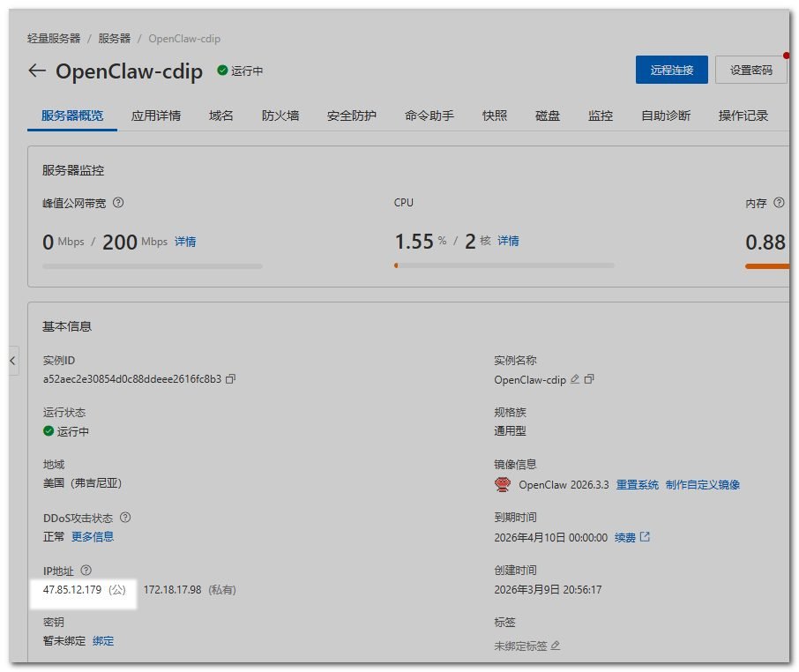Click creation time 2026年3月9日 20:56:17
Screen dimensions: 799x672
click(548, 590)
